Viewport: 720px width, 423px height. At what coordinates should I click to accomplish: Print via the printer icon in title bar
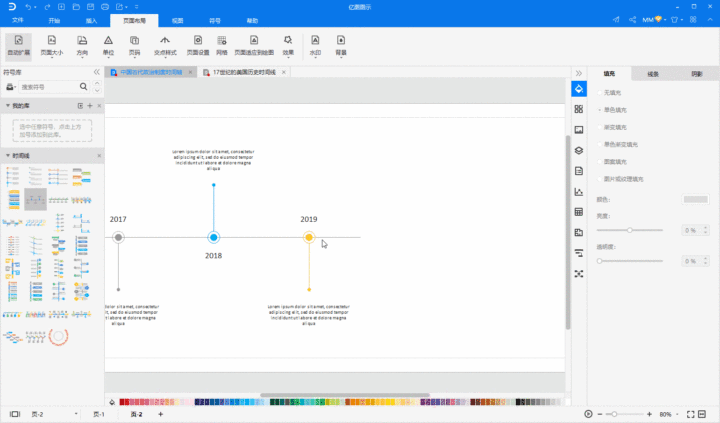tap(105, 7)
